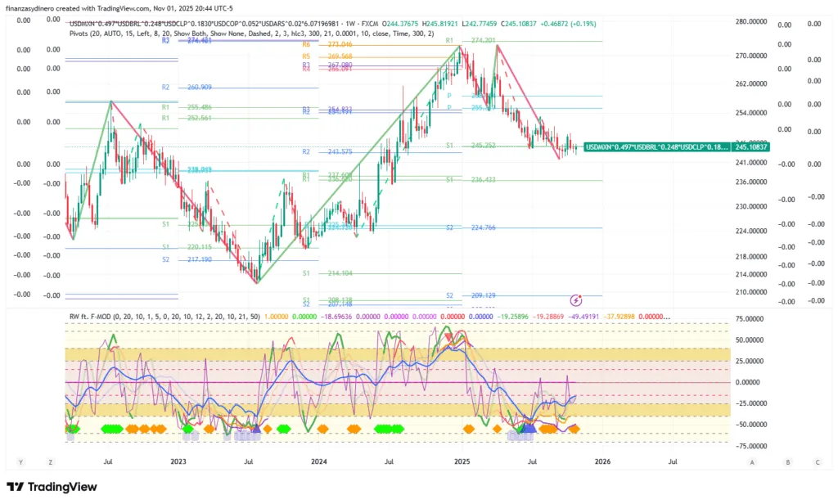Image resolution: width=838 pixels, height=504 pixels.
Task: Click the purple lightning event icon
Action: pyautogui.click(x=576, y=300)
